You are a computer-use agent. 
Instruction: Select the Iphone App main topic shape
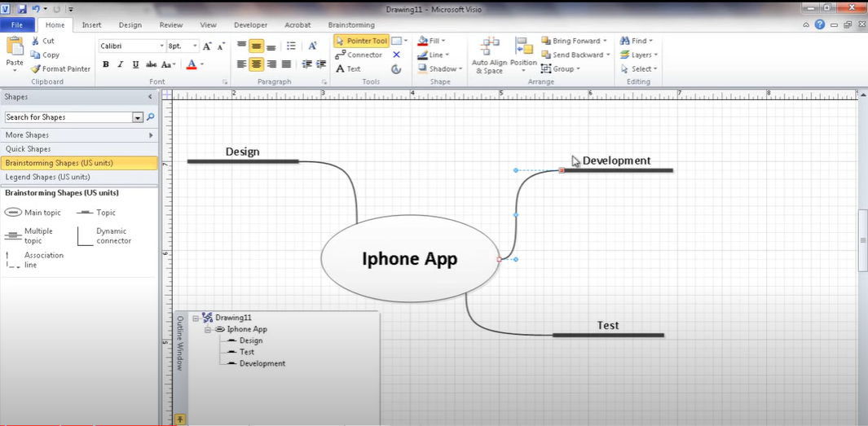pos(410,258)
